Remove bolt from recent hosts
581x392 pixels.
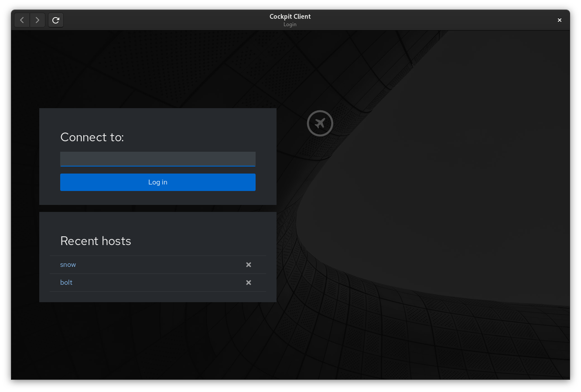pos(249,283)
